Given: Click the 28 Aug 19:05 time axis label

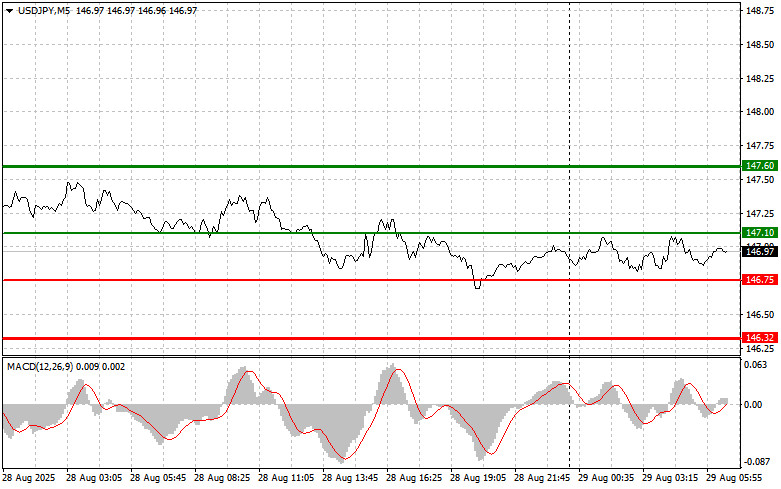Looking at the screenshot, I should click(478, 478).
